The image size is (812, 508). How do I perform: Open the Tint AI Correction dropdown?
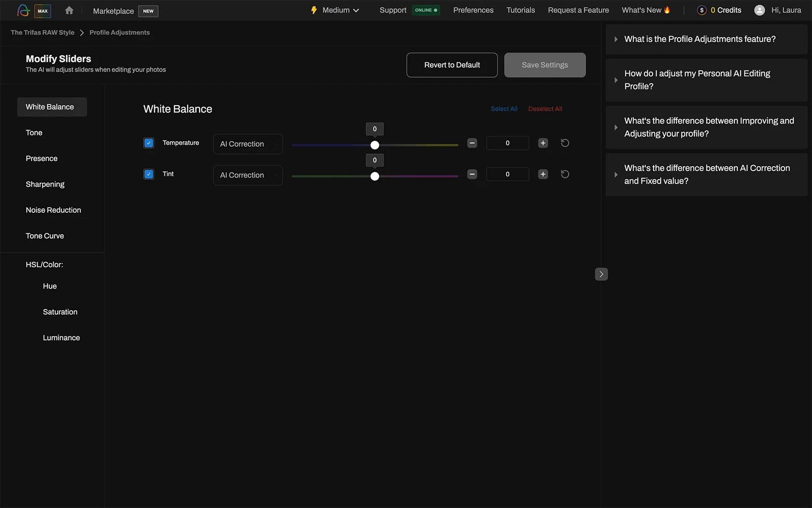tap(248, 175)
